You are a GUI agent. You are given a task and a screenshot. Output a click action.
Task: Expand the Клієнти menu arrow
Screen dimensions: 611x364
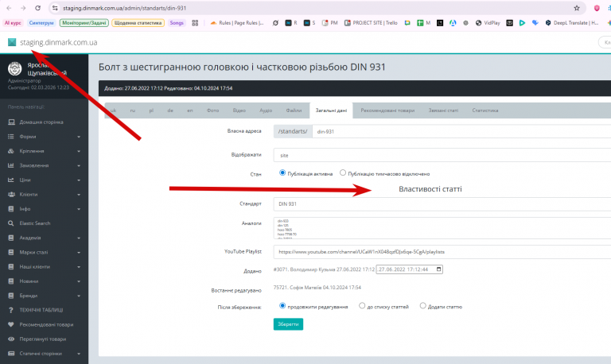pos(79,195)
